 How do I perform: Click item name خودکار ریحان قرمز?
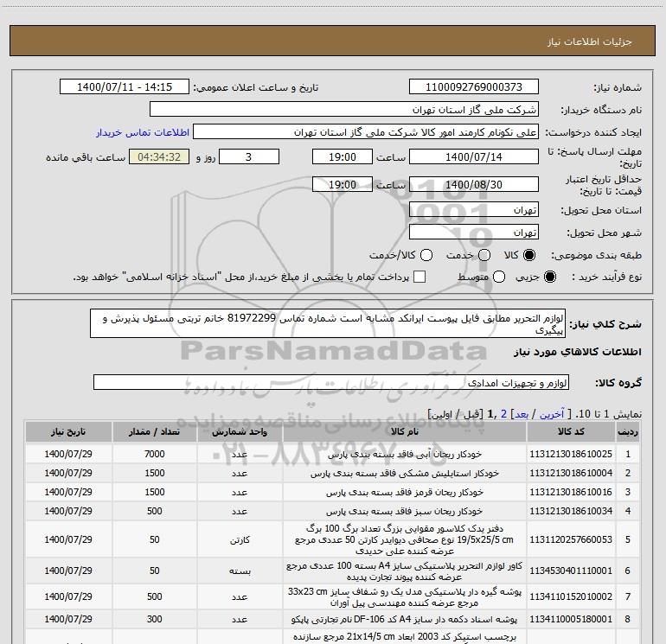tap(405, 493)
